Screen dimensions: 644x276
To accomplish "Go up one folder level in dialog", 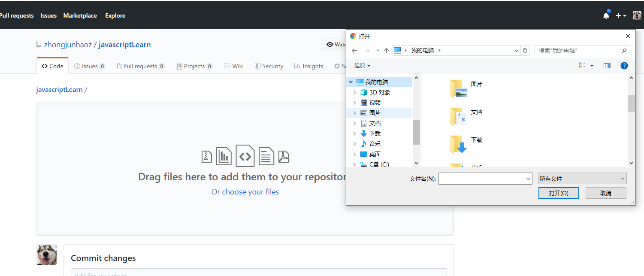I will 387,51.
